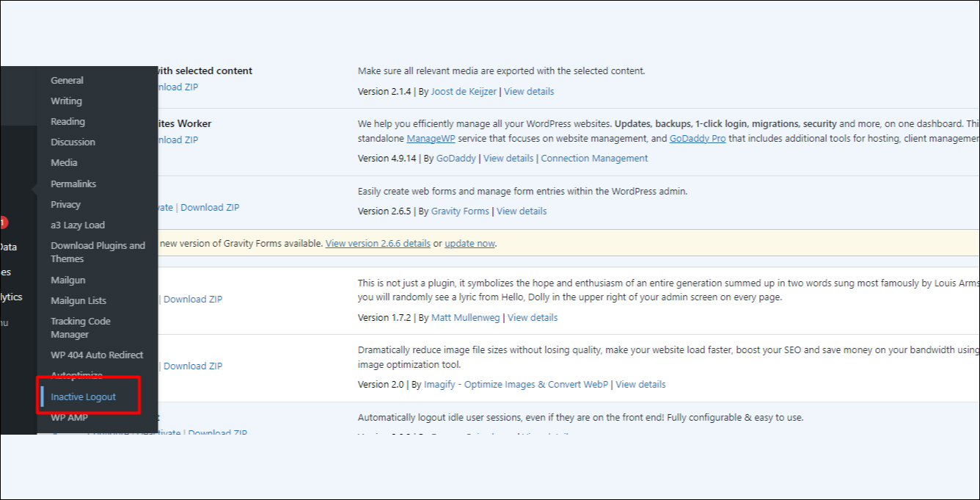View details for Gravity Forms version 2.6.5
Viewport: 980px width, 500px height.
[x=522, y=211]
